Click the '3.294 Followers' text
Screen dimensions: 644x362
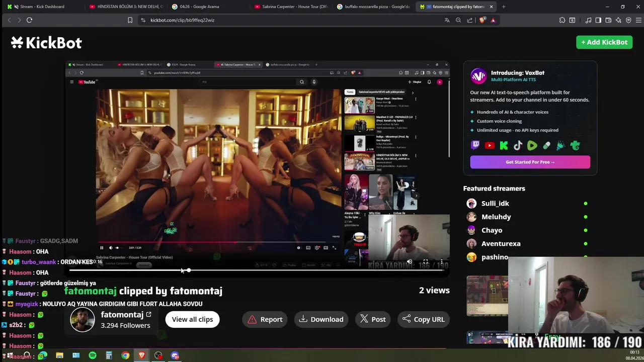[125, 325]
